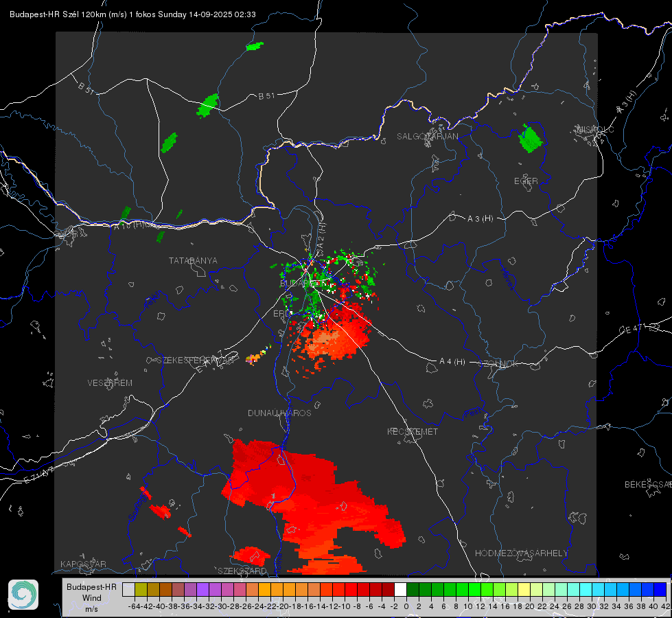
Task: Click the blue Heves county label
Action: tap(508, 279)
